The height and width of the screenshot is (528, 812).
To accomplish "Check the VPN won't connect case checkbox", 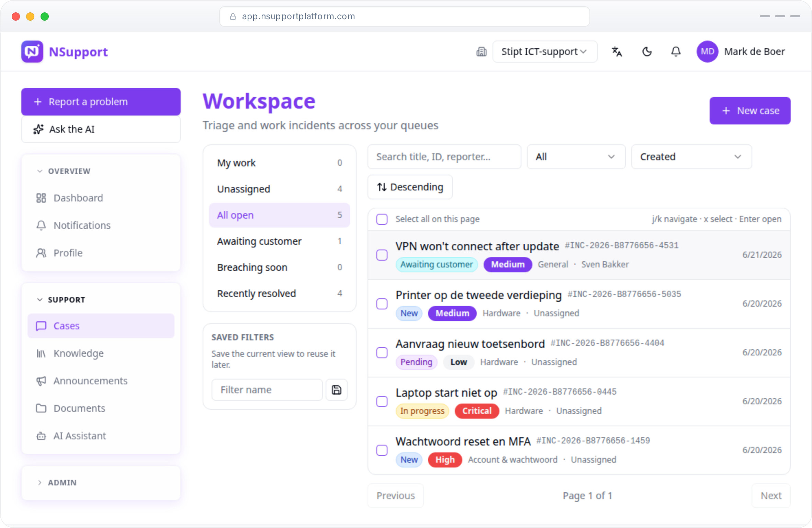I will tap(382, 255).
